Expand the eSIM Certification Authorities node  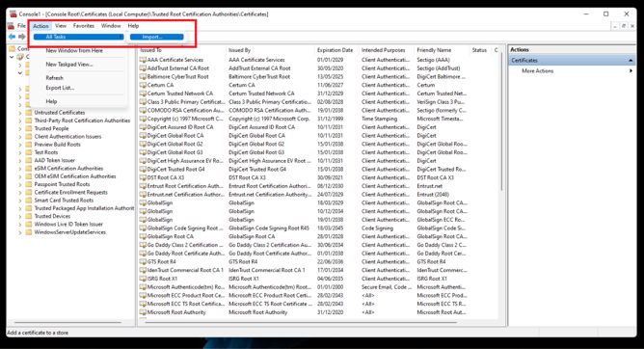(x=19, y=169)
